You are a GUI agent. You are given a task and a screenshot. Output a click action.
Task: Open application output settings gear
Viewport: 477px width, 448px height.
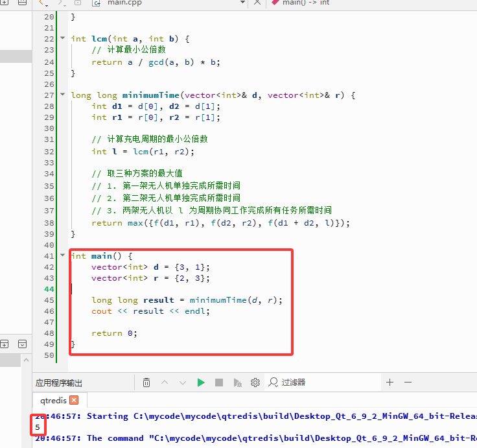tap(255, 383)
